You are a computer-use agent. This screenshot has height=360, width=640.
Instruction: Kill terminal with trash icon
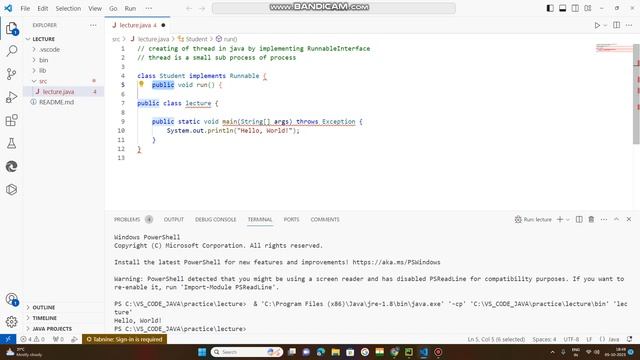coord(591,219)
